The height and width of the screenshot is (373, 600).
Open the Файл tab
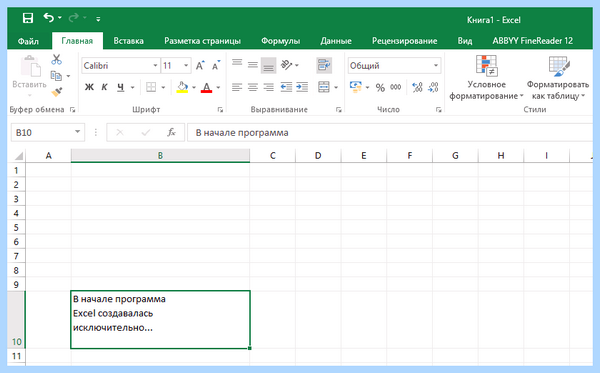(x=28, y=41)
